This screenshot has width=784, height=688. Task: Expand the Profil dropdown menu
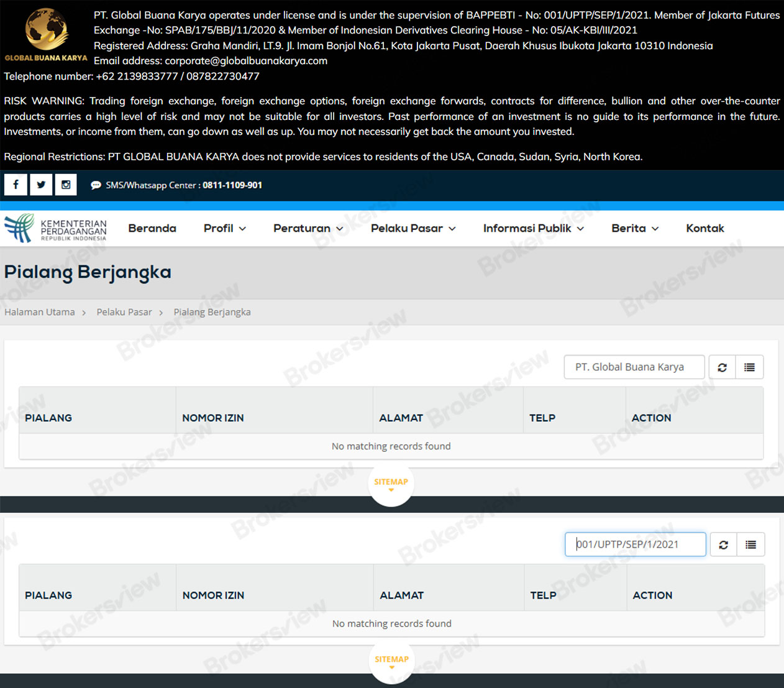coord(225,228)
